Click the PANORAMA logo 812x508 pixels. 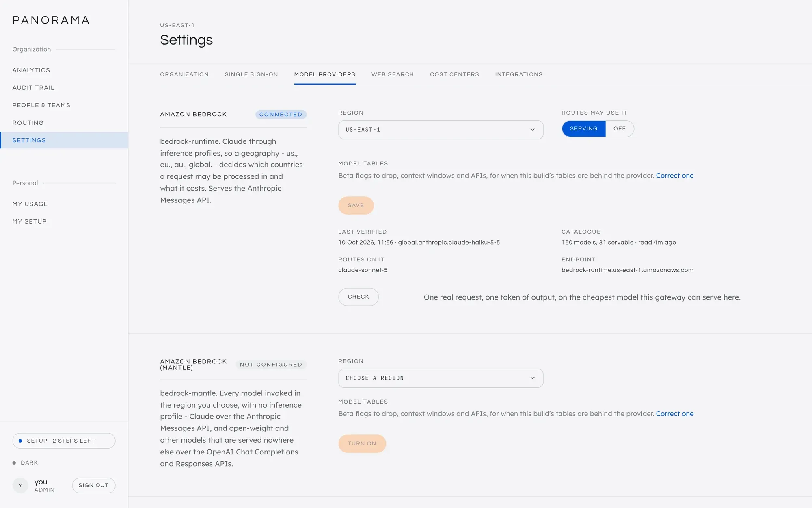(51, 20)
